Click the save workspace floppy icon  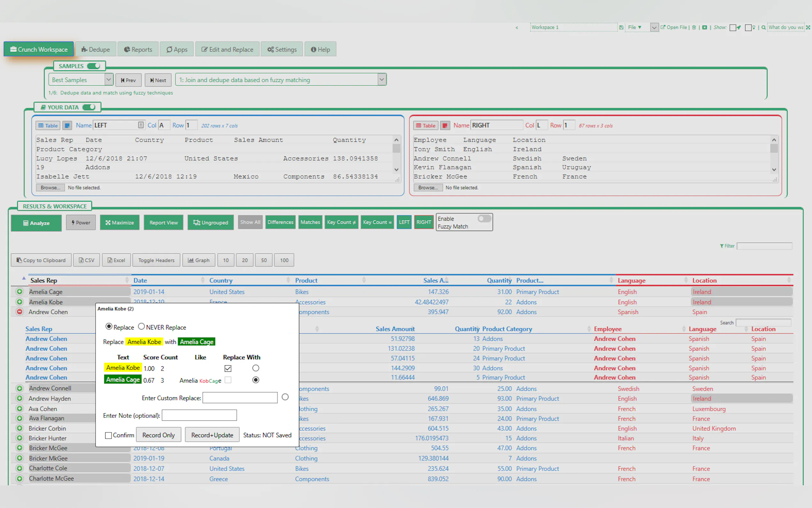[x=621, y=28]
